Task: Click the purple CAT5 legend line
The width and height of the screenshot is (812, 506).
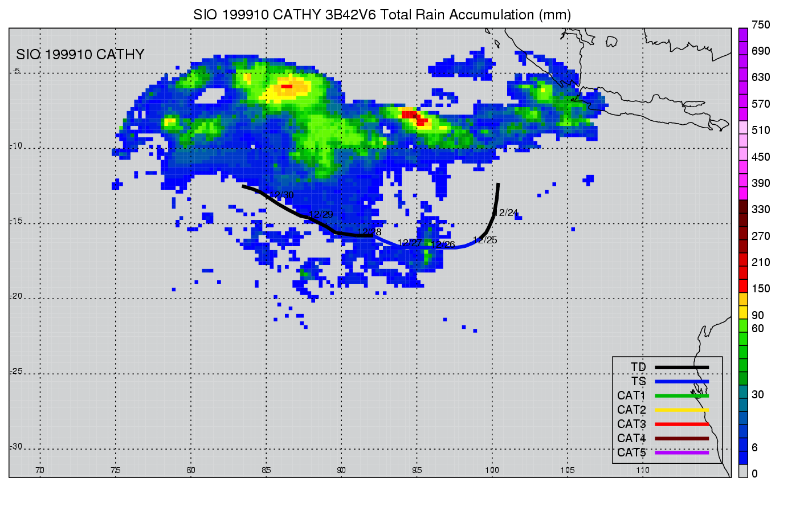Action: (682, 453)
